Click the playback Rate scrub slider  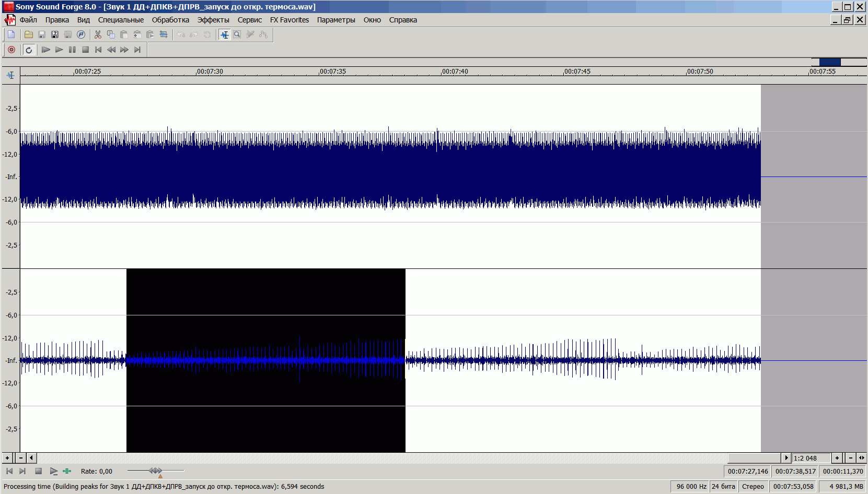(x=156, y=471)
